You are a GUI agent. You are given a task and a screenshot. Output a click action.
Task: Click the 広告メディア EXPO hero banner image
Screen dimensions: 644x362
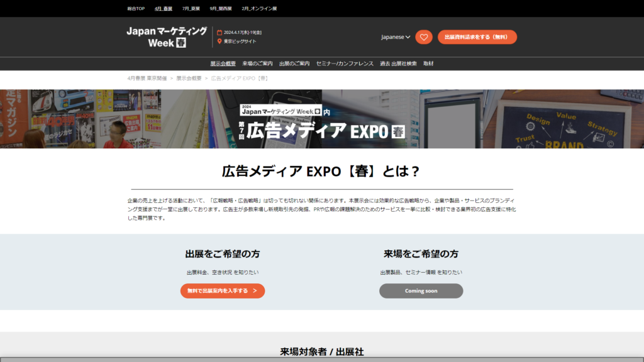click(x=322, y=119)
